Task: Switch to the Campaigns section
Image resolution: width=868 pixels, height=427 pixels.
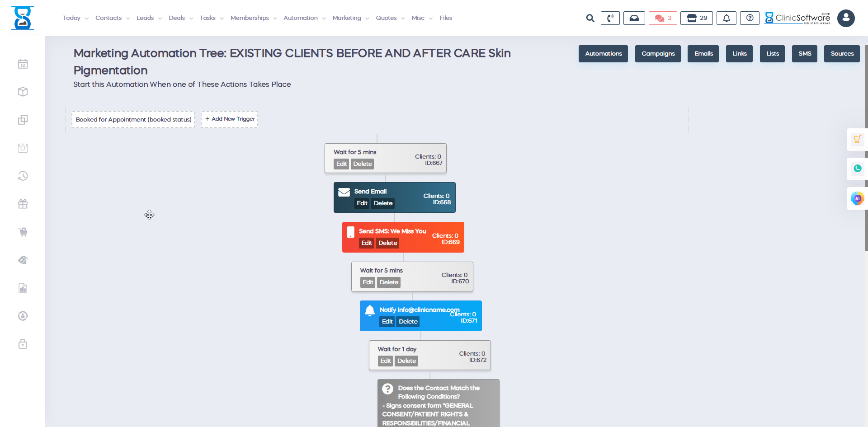Action: tap(658, 54)
